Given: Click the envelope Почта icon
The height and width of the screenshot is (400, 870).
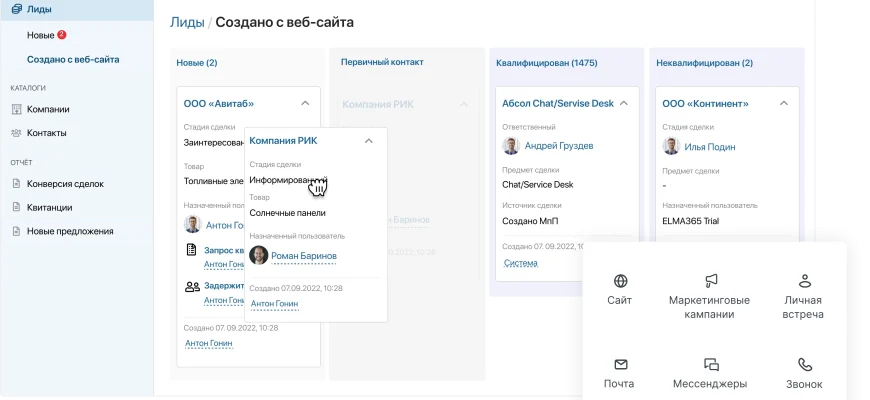Looking at the screenshot, I should click(620, 365).
